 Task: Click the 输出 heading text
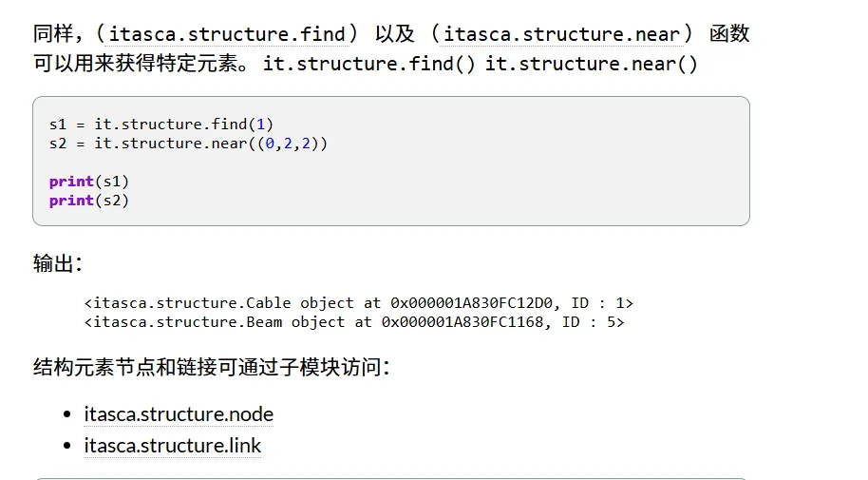tap(58, 263)
